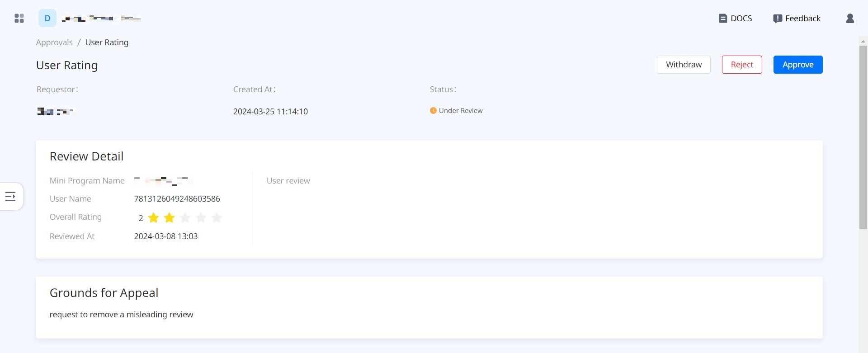Expand the collapsed side navigation panel

click(x=10, y=196)
